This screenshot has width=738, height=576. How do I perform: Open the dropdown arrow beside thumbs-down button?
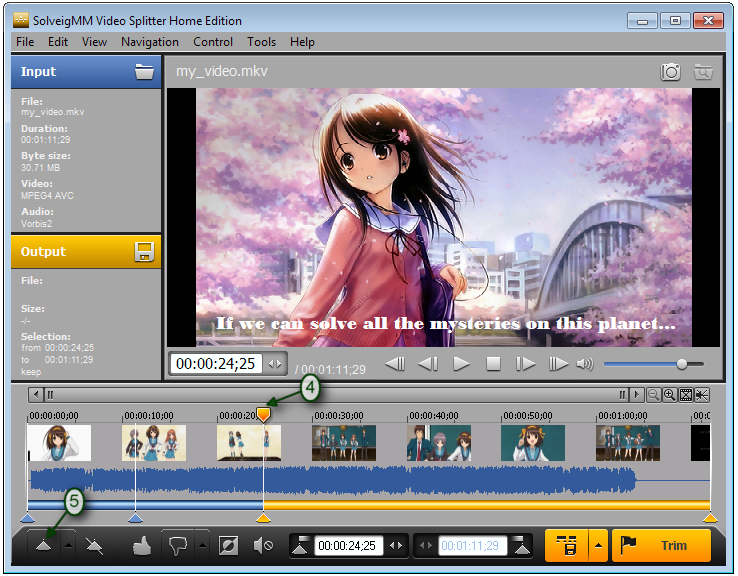pos(204,545)
